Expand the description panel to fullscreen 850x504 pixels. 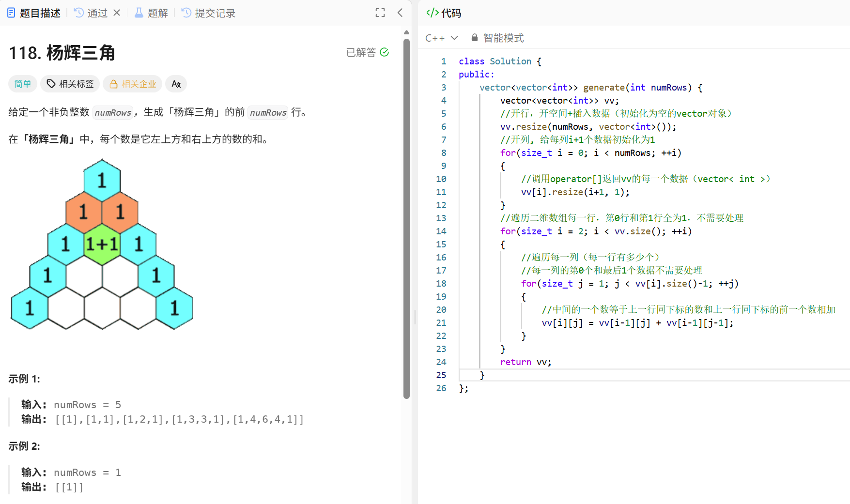(380, 13)
